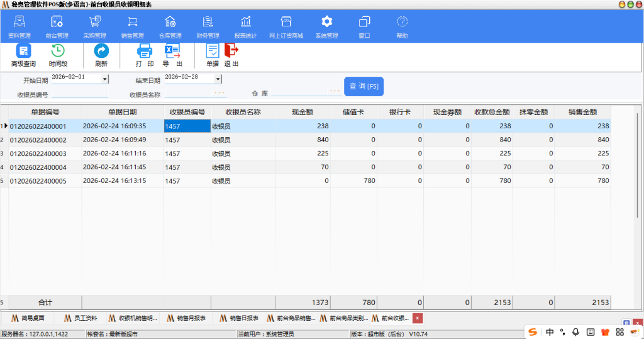The width and height of the screenshot is (644, 339).
Task: Open 仓库管理 warehouse management module
Action: [x=170, y=27]
